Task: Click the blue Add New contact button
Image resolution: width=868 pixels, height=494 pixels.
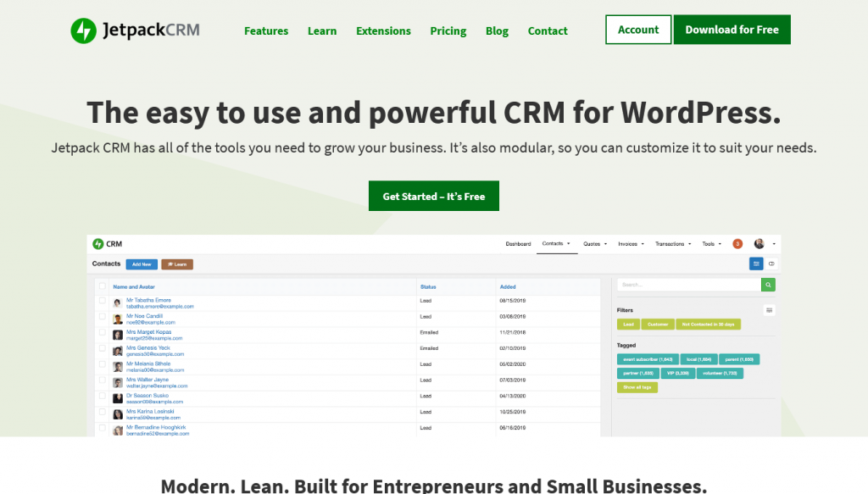Action: tap(142, 264)
